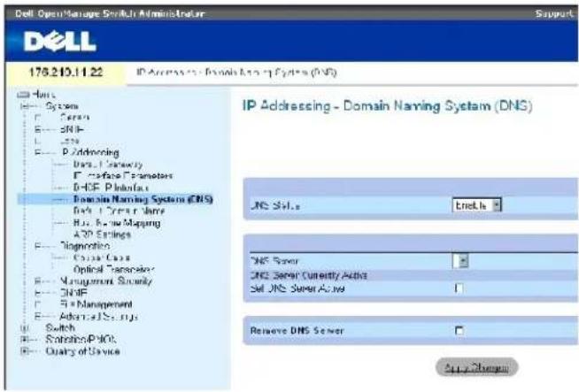Expand the Advanced Settings node
This screenshot has height=392, width=579.
[x=38, y=316]
